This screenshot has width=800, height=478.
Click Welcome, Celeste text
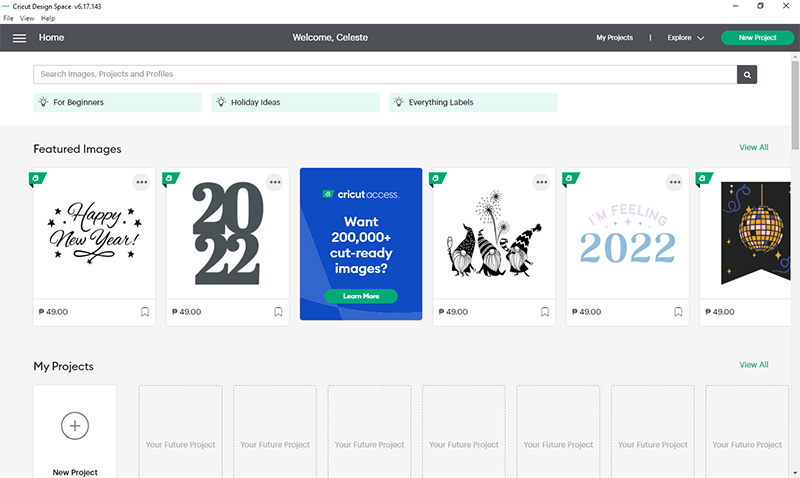[330, 38]
